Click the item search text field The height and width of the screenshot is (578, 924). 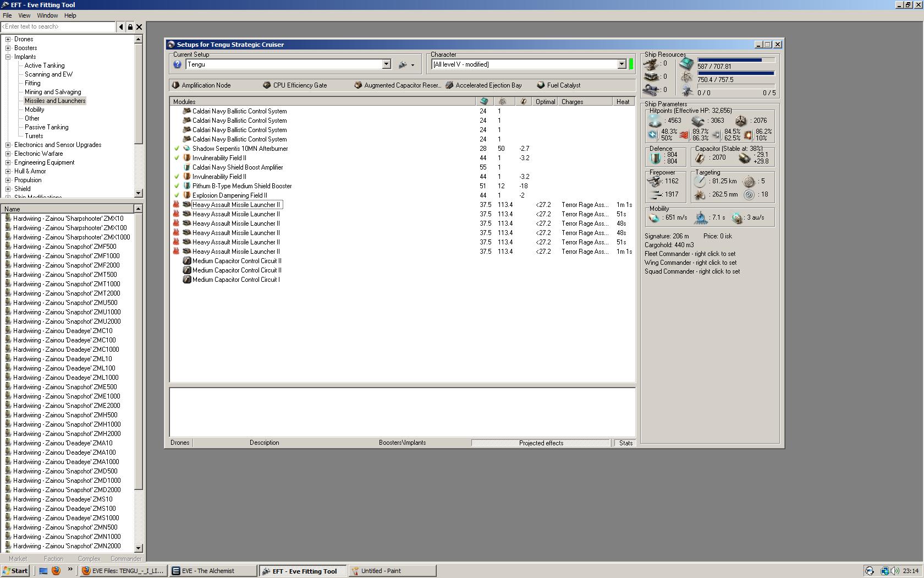[58, 26]
